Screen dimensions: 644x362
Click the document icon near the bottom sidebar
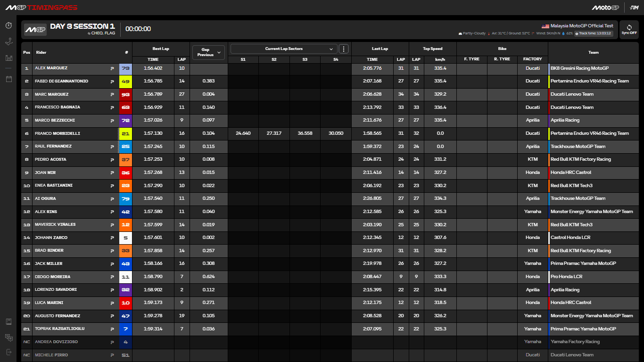tap(8, 321)
